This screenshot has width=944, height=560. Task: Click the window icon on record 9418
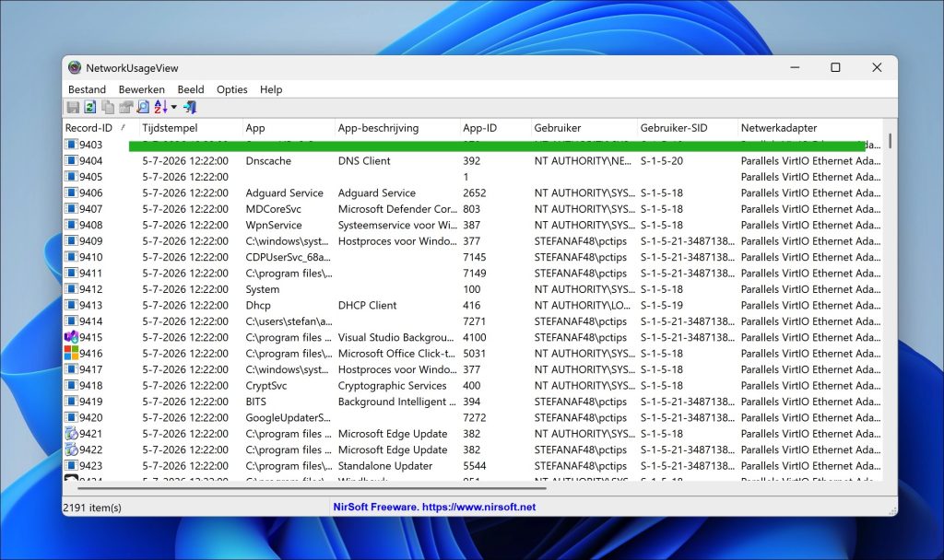[x=71, y=386]
